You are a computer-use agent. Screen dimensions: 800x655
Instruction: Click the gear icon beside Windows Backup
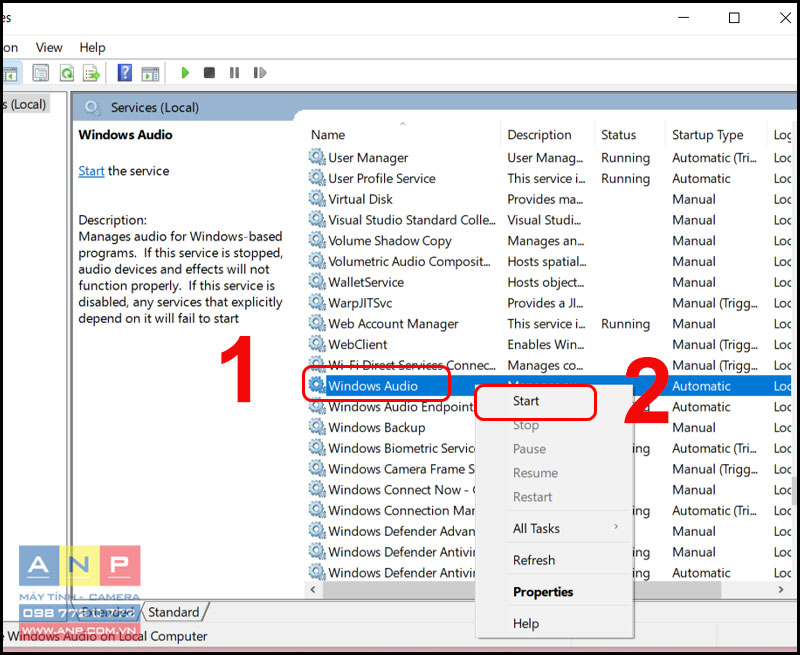click(317, 427)
